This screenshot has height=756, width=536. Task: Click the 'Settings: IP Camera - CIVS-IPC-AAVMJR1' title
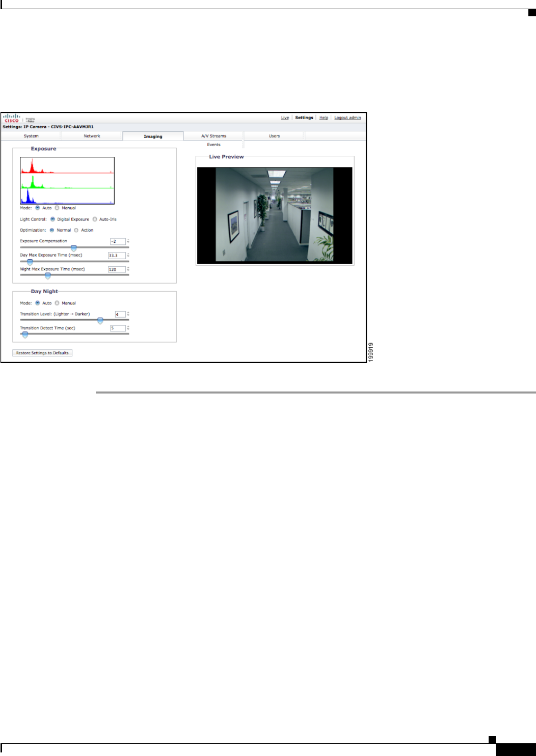tap(48, 127)
